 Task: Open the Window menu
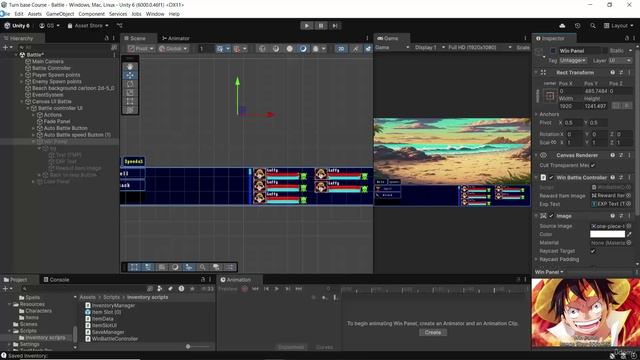click(x=155, y=14)
